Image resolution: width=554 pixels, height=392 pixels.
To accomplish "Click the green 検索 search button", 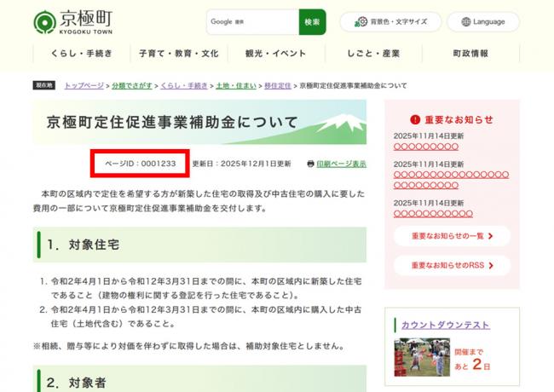I will pyautogui.click(x=312, y=22).
